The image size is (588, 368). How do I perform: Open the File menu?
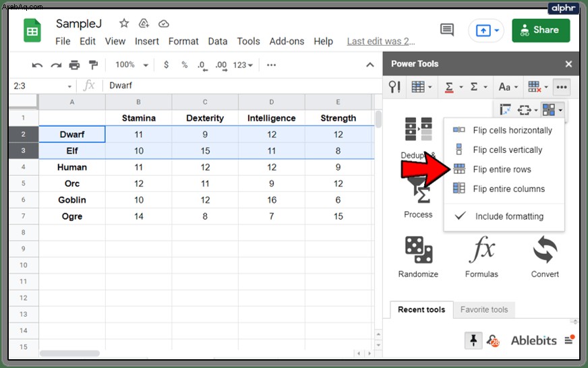63,41
